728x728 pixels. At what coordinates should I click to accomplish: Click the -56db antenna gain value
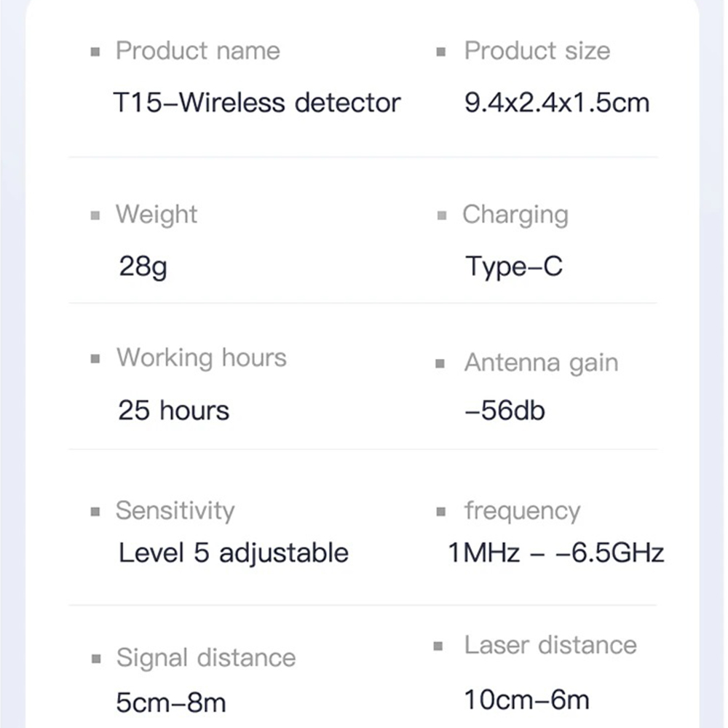click(505, 411)
